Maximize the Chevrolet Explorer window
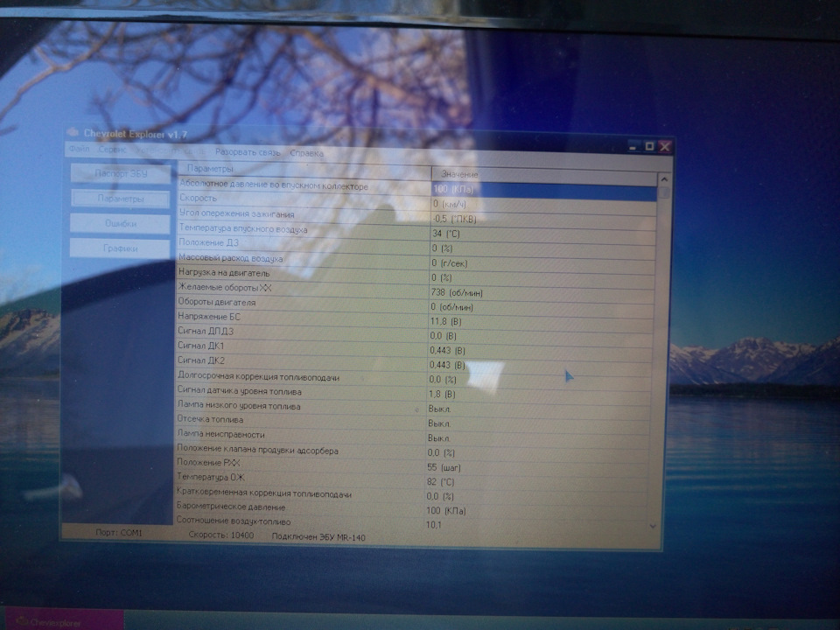 pyautogui.click(x=649, y=146)
